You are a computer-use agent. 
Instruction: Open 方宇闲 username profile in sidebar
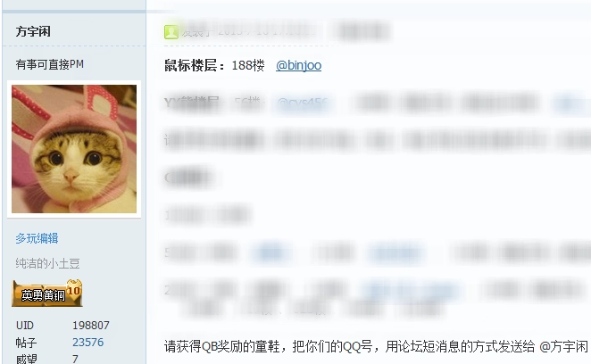pos(33,31)
